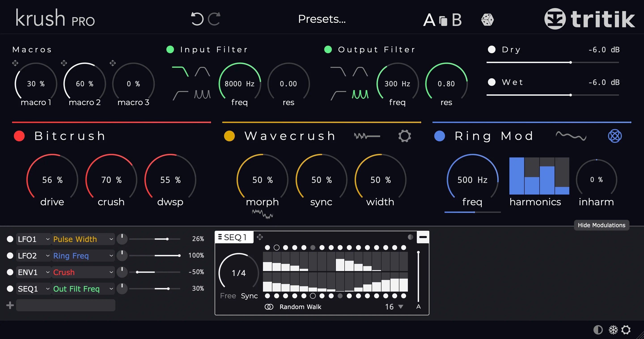Screen dimensions: 644x339
Task: Toggle the Input Filter on/off
Action: click(x=170, y=49)
